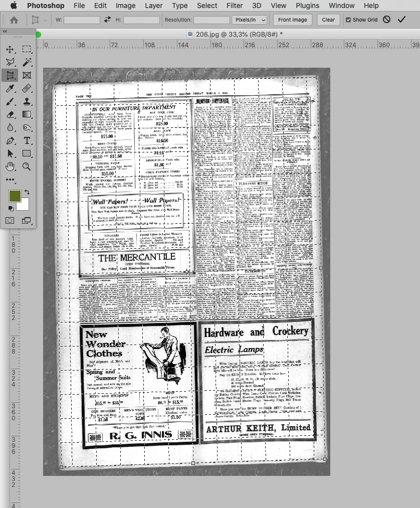Open the File menu
Image resolution: width=420 pixels, height=508 pixels.
(x=79, y=6)
